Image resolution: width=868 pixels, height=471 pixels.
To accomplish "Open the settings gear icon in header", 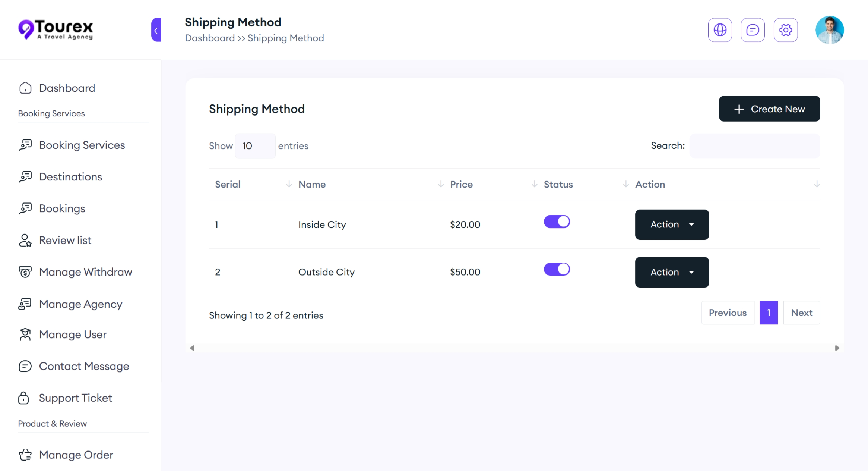I will click(x=785, y=30).
